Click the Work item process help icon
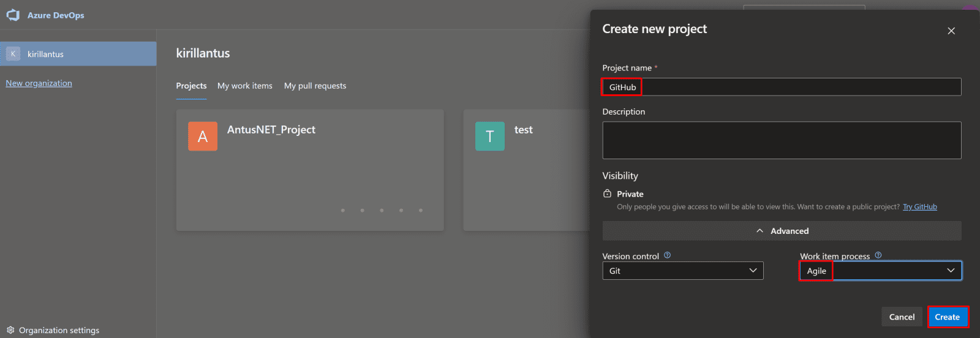980x338 pixels. tap(878, 255)
